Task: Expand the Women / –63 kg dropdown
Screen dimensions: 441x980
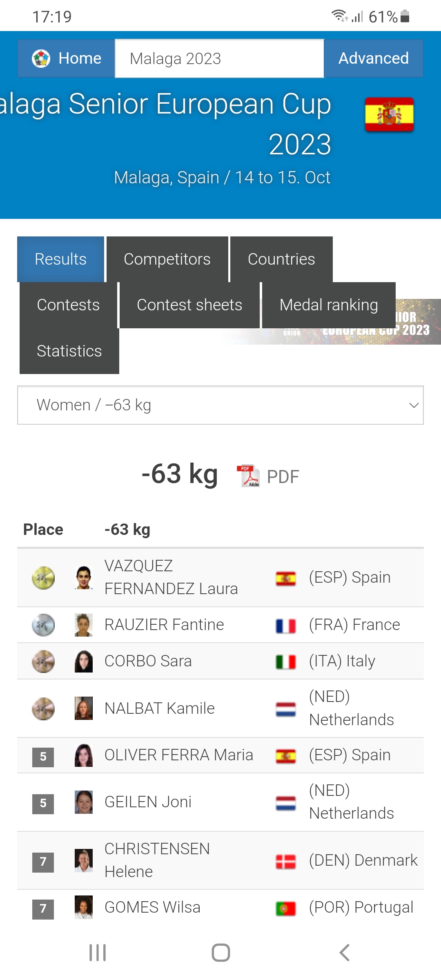Action: click(220, 405)
